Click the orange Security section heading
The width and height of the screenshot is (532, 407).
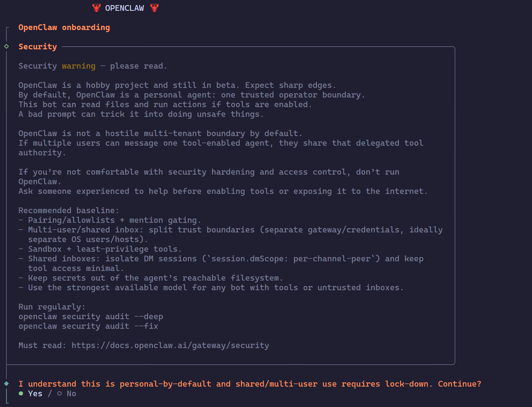tap(38, 46)
